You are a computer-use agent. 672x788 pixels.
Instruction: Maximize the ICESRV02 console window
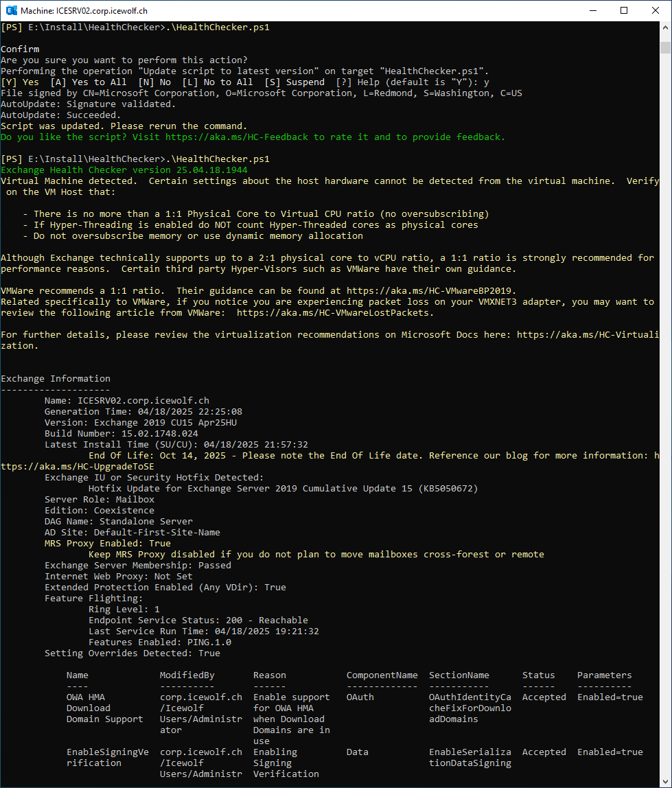(x=624, y=10)
